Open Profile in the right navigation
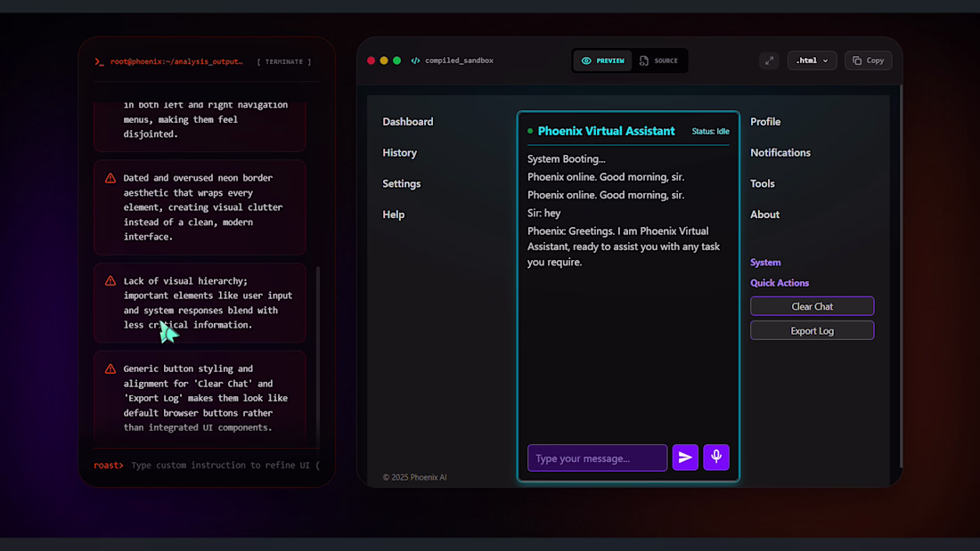This screenshot has height=551, width=980. point(765,122)
